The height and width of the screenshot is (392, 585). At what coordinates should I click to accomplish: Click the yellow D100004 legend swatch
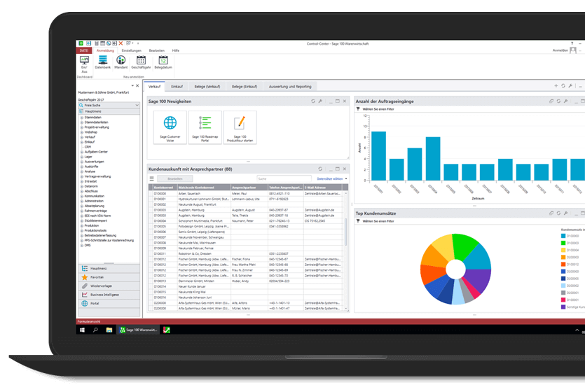point(563,250)
